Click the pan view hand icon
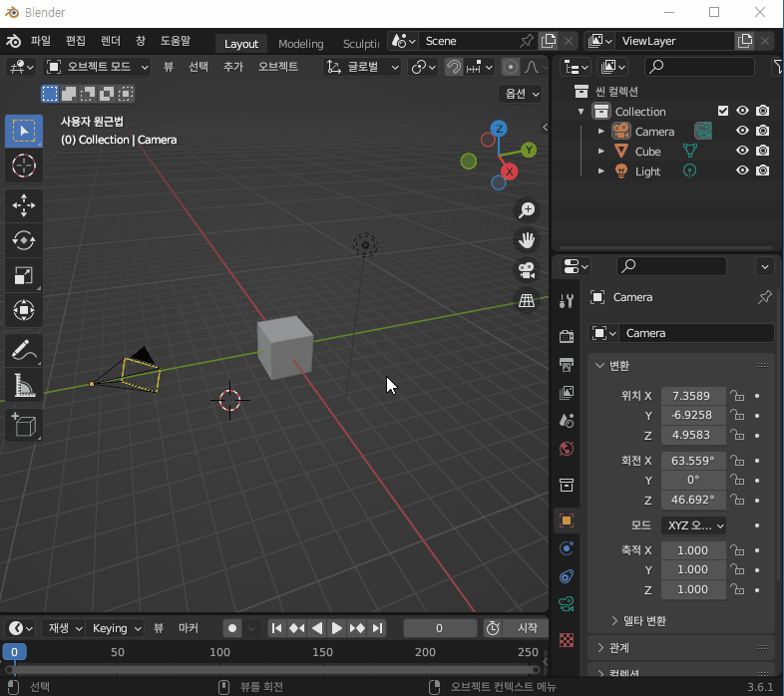Image resolution: width=784 pixels, height=696 pixels. pyautogui.click(x=527, y=240)
